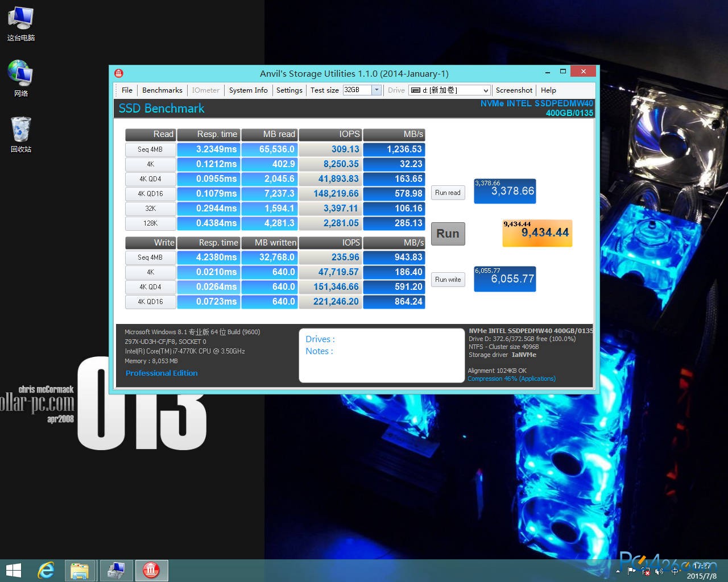Click the NVMe INTEL SSDPEDMW40 header label
Screen dimensions: 728x582
536,103
